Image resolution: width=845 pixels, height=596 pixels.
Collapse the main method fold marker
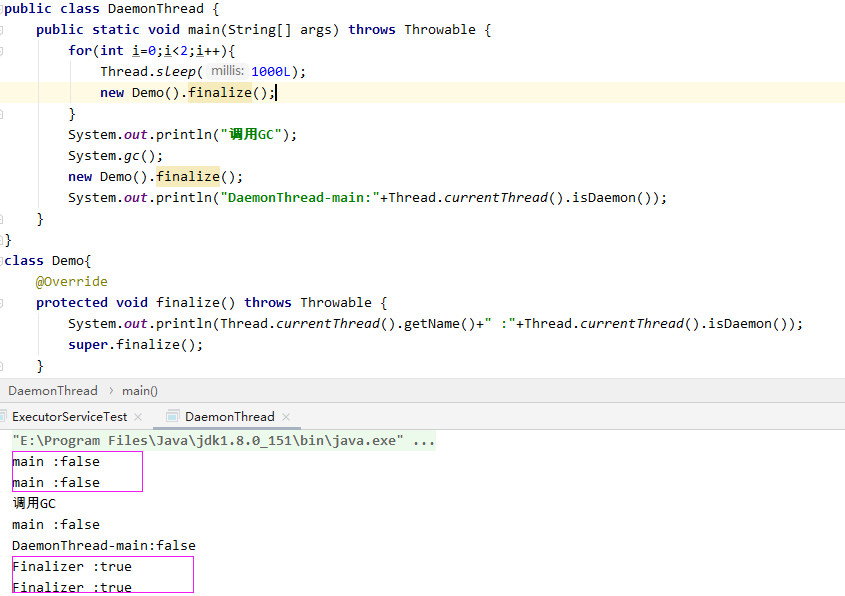pyautogui.click(x=2, y=30)
